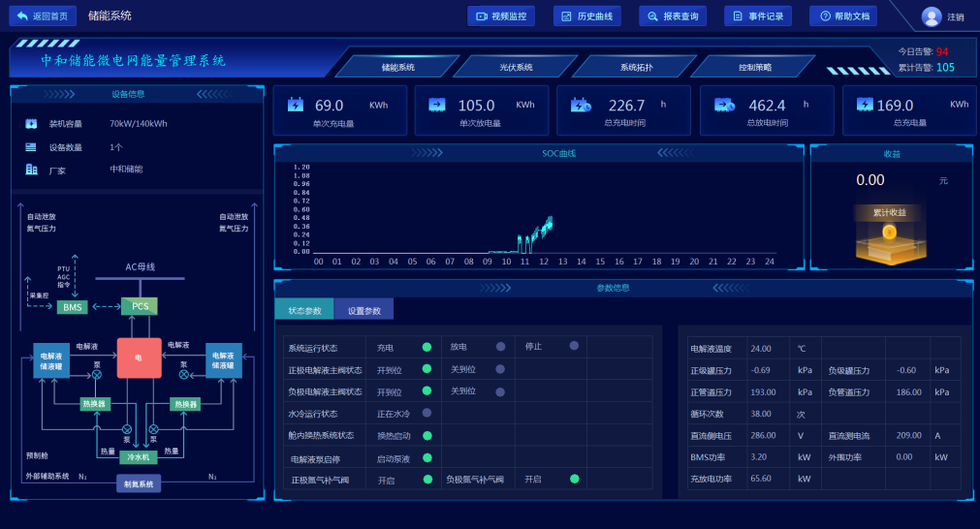The height and width of the screenshot is (529, 980).
Task: Click the total discharge time icon
Action: click(724, 105)
